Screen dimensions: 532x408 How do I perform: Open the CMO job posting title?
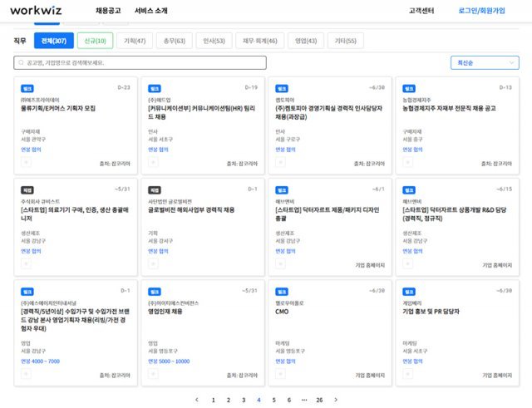click(x=282, y=312)
